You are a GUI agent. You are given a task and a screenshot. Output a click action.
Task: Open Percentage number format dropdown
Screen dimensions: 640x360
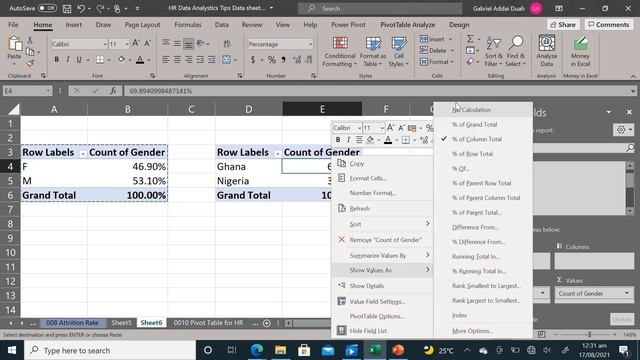tap(310, 44)
